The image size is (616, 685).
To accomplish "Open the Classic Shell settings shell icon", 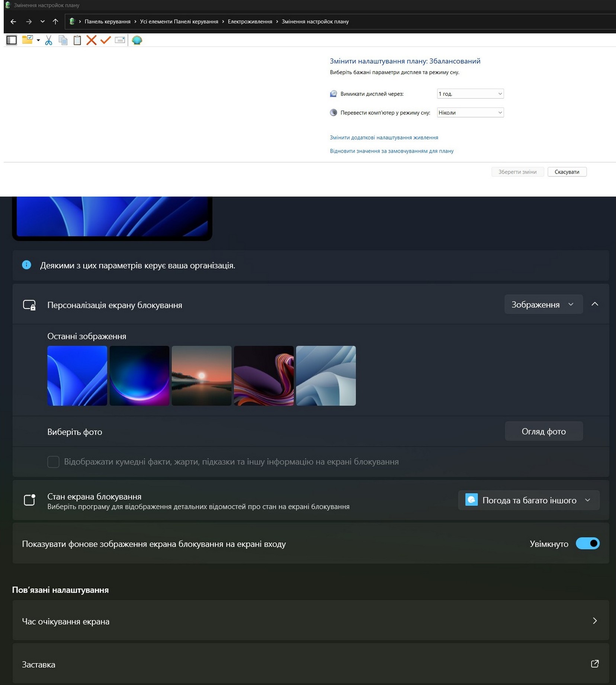I will (x=137, y=40).
